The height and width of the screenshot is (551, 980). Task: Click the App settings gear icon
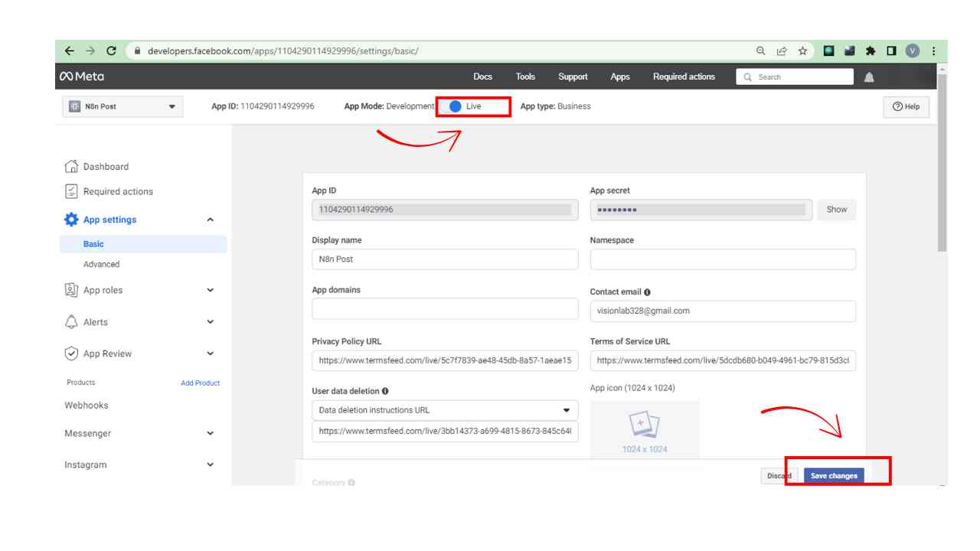pyautogui.click(x=71, y=220)
